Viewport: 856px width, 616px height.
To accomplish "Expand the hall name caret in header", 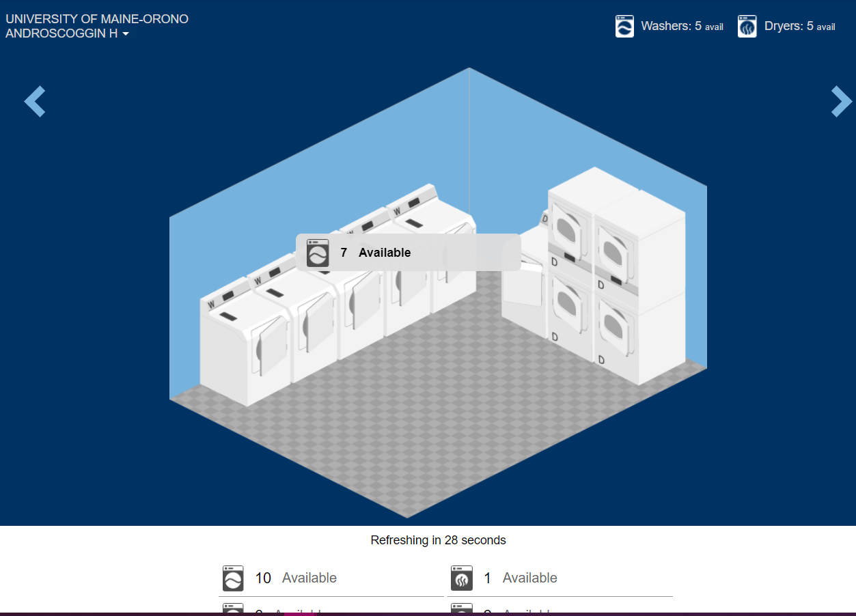I will point(125,33).
